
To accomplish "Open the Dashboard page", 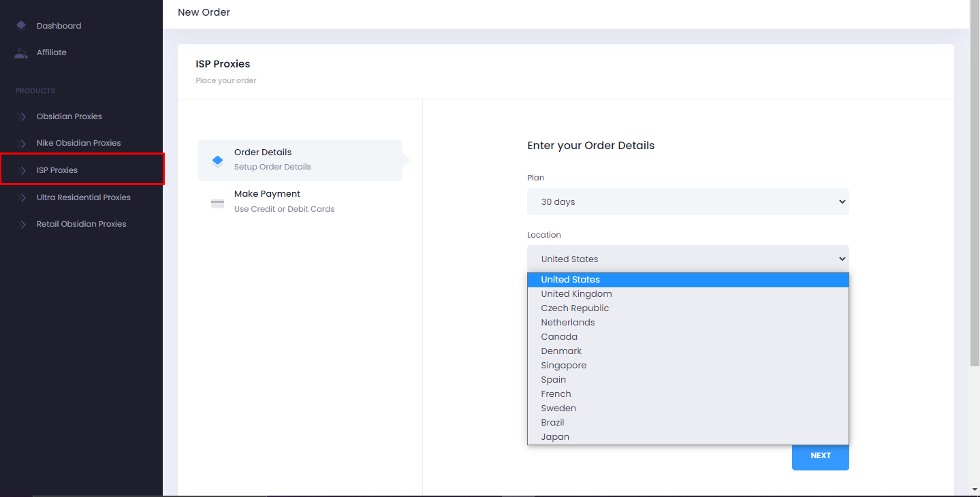I will coord(59,26).
